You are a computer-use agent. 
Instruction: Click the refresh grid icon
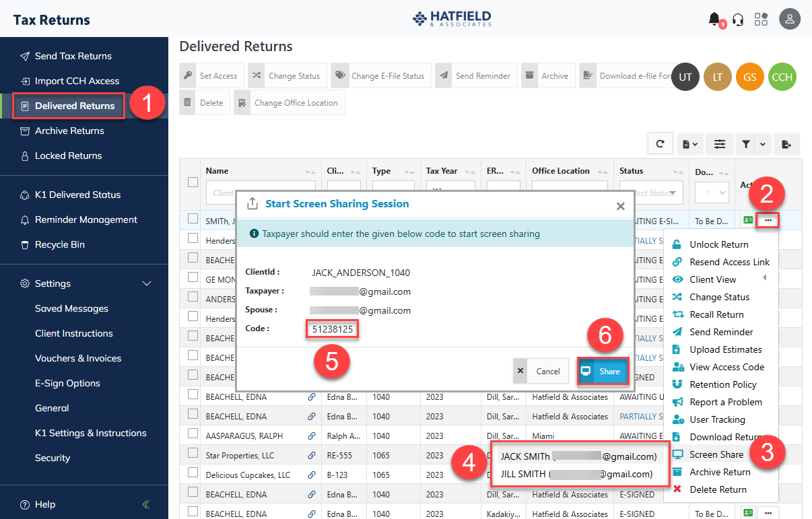coord(661,143)
